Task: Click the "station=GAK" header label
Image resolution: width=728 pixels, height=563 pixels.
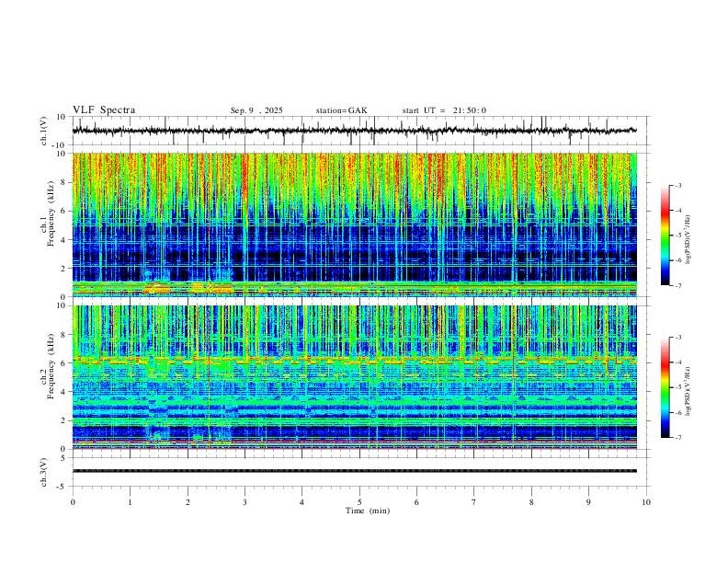Action: coord(341,110)
